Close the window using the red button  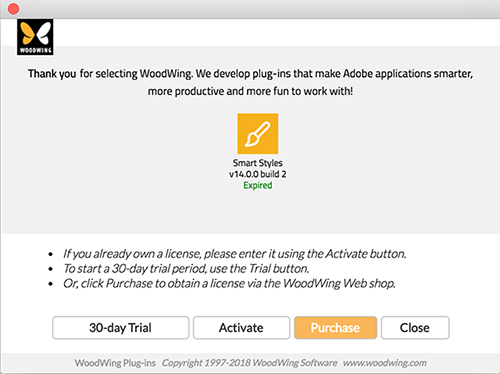tap(13, 9)
